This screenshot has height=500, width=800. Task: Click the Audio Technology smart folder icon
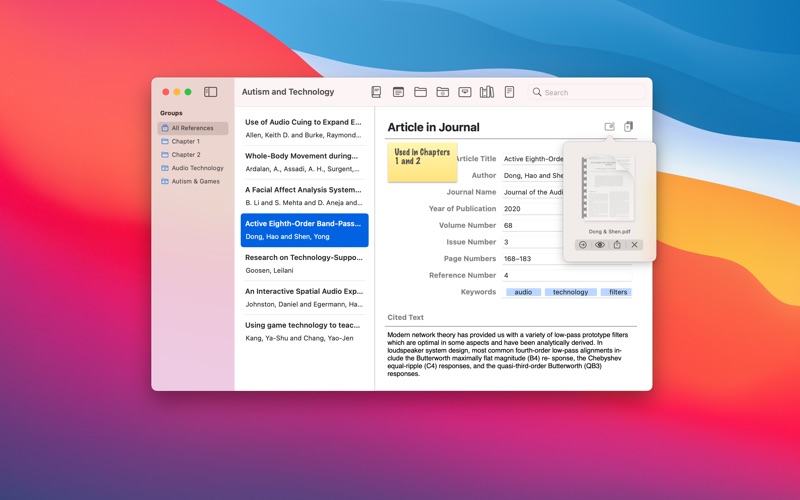tap(165, 168)
